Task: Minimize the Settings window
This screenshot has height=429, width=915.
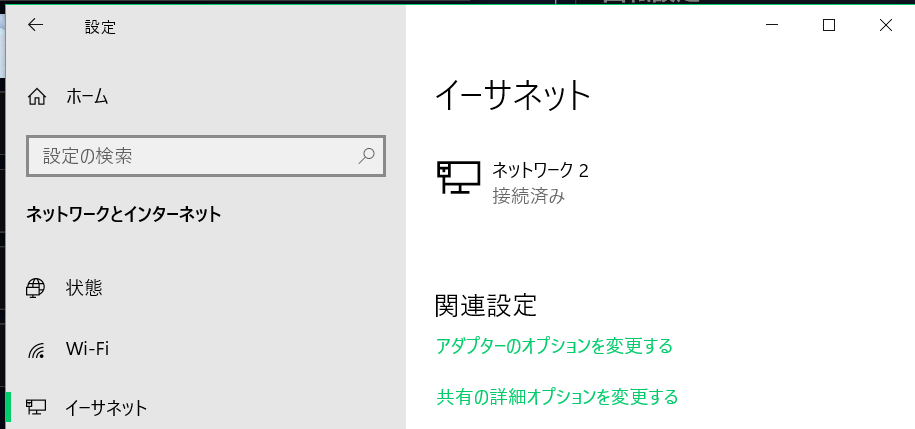Action: click(771, 26)
